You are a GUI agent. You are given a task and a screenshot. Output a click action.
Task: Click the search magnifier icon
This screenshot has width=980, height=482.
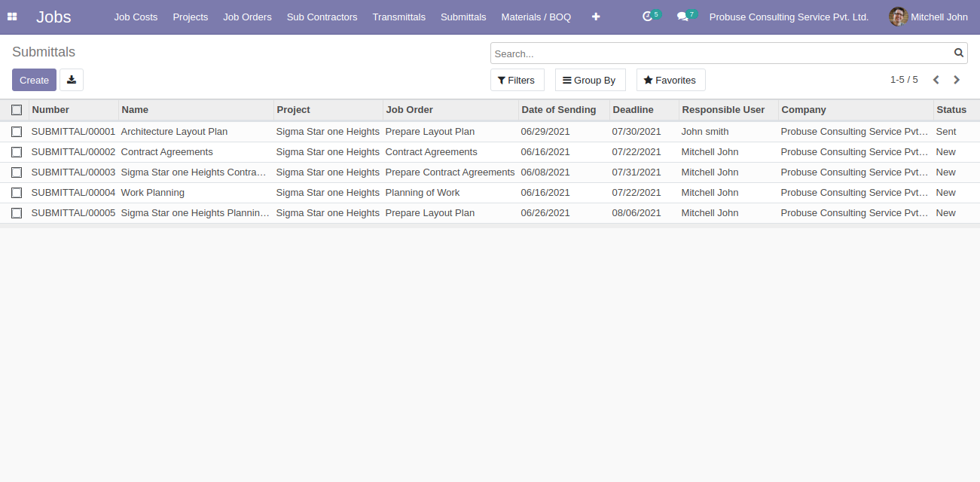click(x=959, y=53)
